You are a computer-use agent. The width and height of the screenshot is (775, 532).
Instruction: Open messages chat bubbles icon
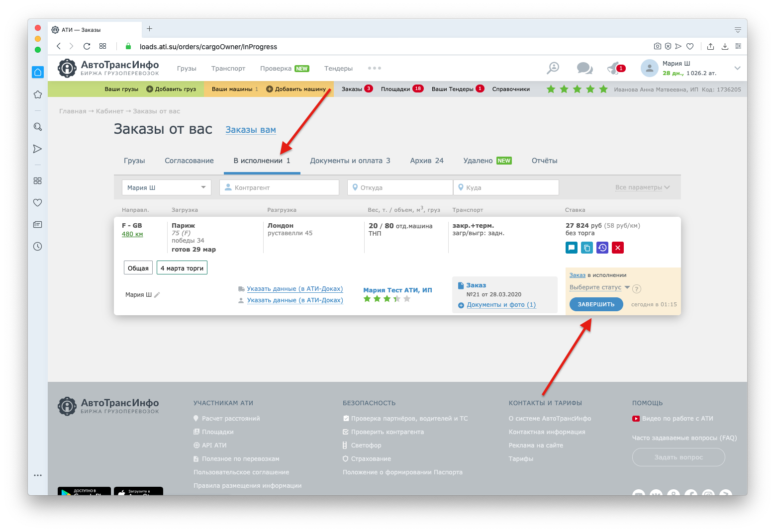(584, 68)
